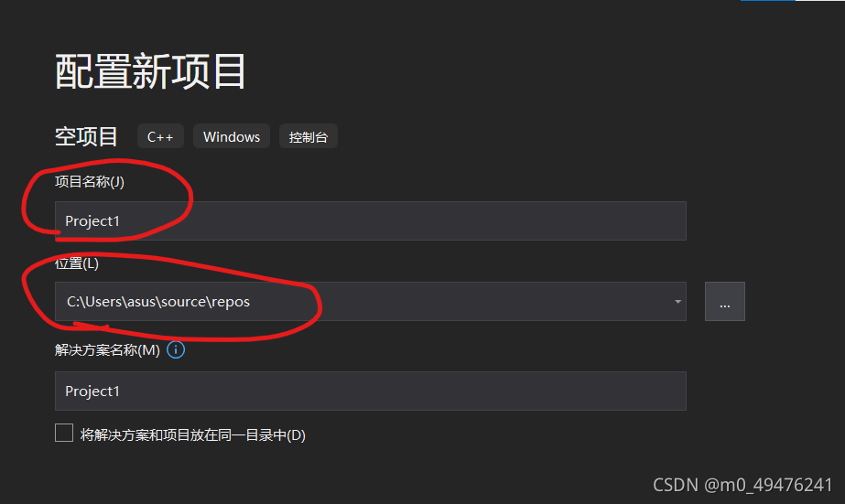Screen dimensions: 845x504
Task: Click the C++ language tag
Action: (x=160, y=137)
